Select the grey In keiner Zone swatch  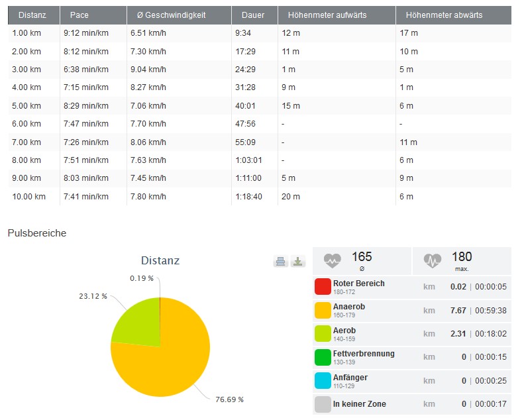323,405
